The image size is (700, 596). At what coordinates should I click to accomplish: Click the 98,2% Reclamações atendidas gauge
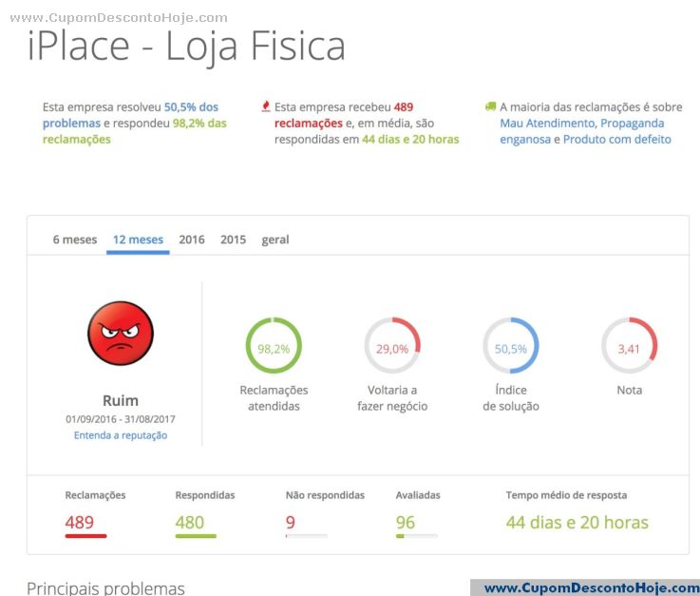pyautogui.click(x=274, y=345)
